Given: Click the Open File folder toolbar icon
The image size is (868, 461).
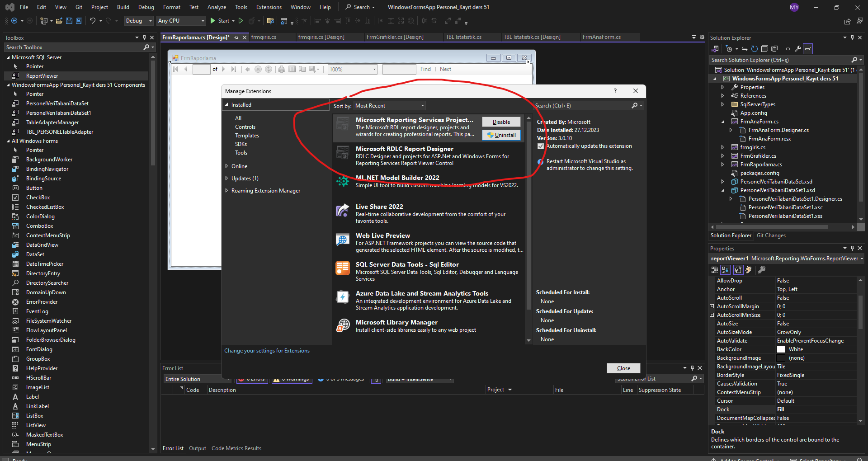Looking at the screenshot, I should (59, 21).
